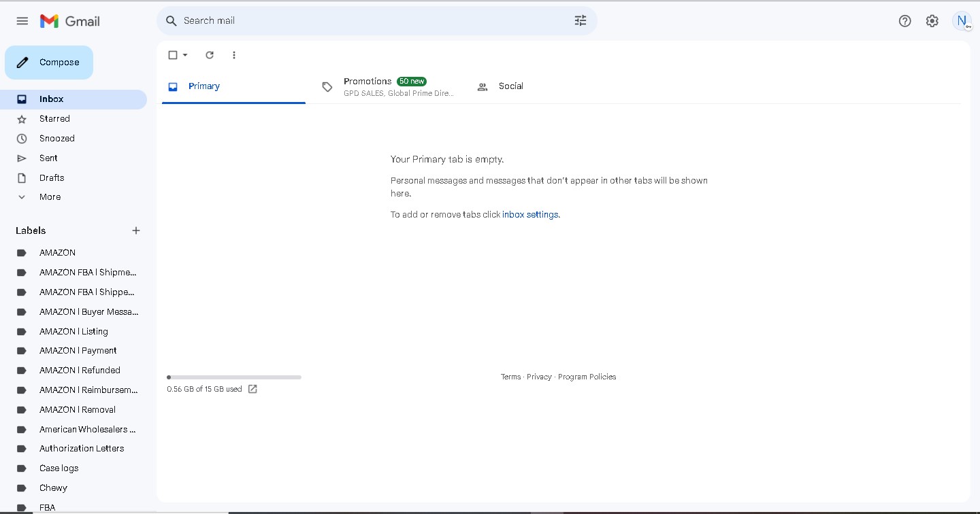Open the Privacy link

pos(539,377)
